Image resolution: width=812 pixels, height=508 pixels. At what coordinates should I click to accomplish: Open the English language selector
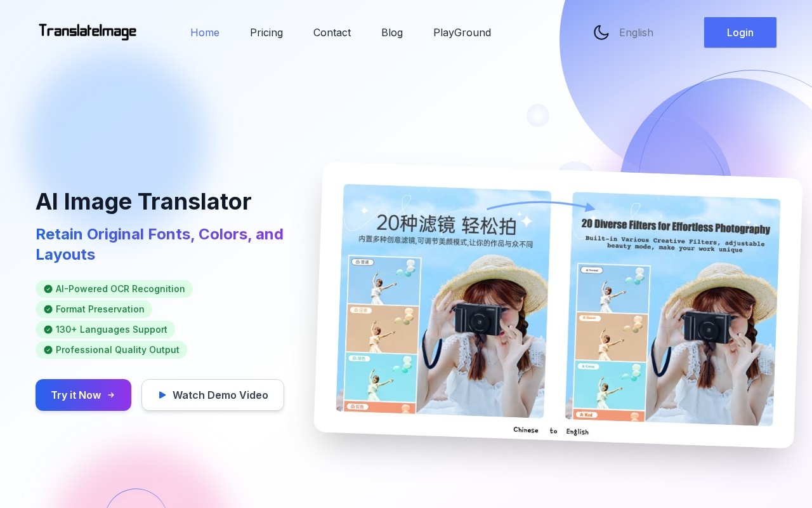(636, 32)
